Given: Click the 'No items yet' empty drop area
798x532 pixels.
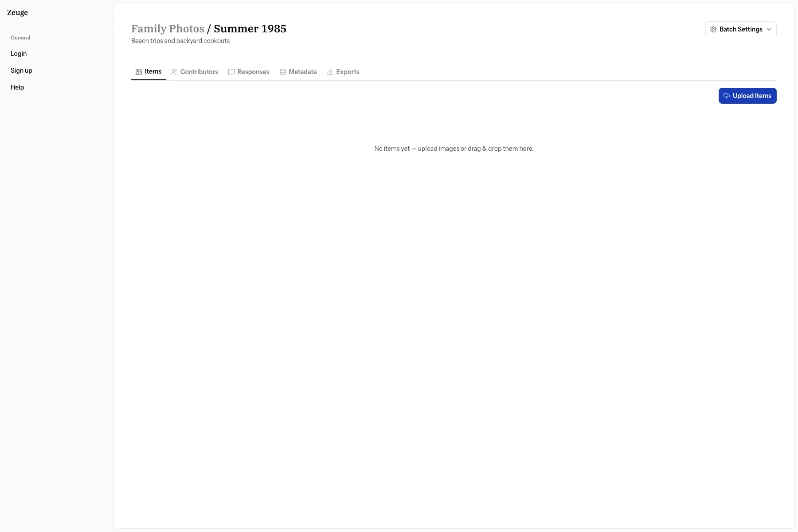Looking at the screenshot, I should tap(454, 149).
